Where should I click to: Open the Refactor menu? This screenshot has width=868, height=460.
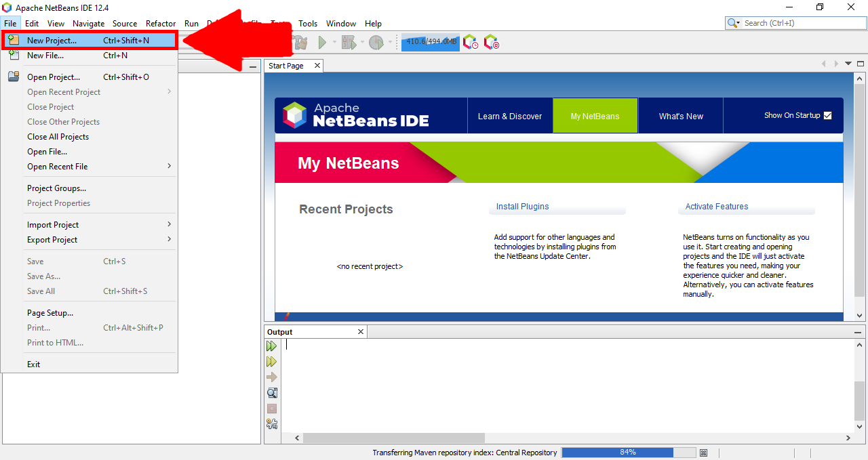point(161,23)
